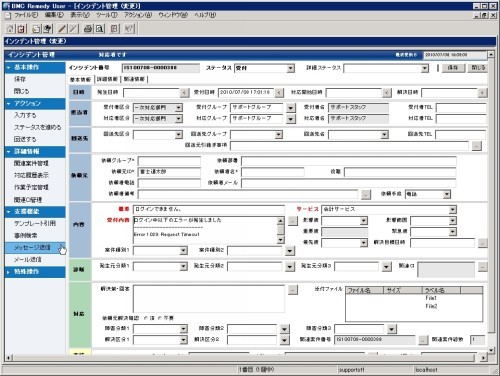The height and width of the screenshot is (376, 500).
Task: Click the 保存 button at top right
Action: tap(453, 68)
